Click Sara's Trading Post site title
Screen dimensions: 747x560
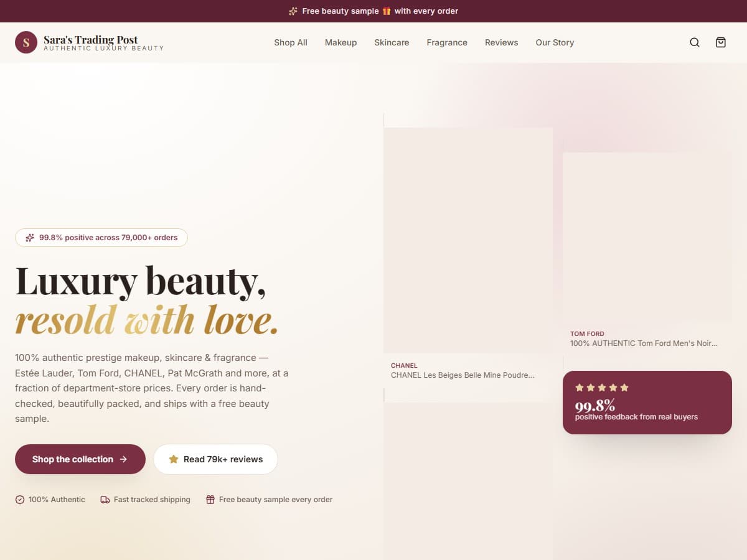[91, 40]
